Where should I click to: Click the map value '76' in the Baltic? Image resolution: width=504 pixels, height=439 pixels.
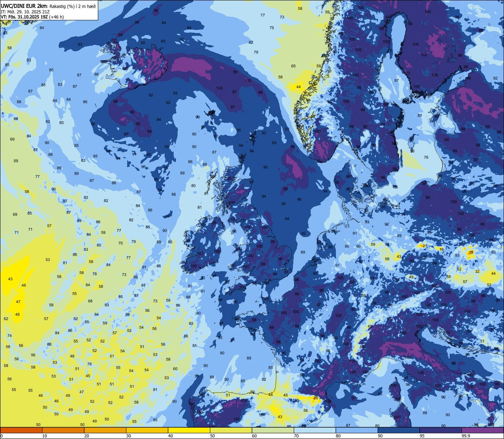[426, 157]
